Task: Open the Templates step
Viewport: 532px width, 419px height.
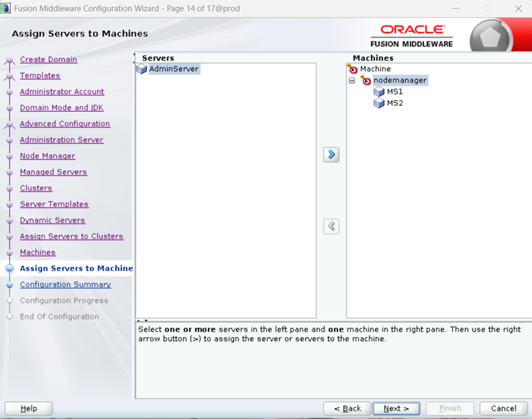Action: (x=40, y=76)
